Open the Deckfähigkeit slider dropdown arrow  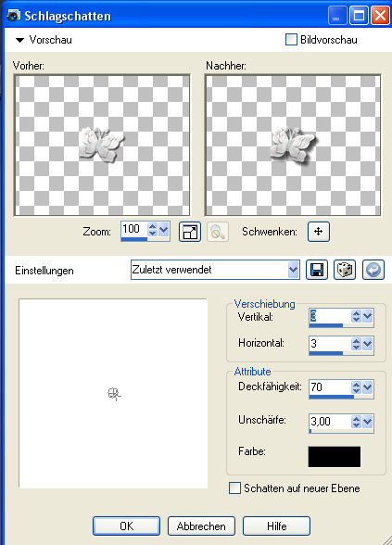pyautogui.click(x=368, y=387)
